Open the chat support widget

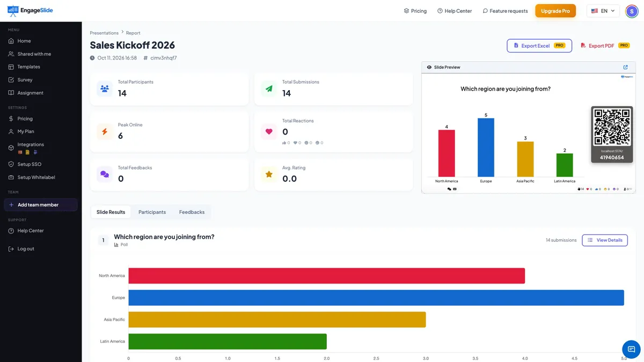click(x=632, y=349)
